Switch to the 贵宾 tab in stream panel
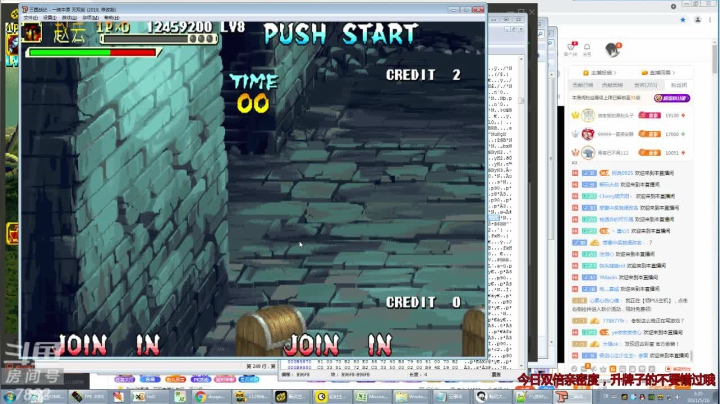This screenshot has width=720, height=404. 646,85
